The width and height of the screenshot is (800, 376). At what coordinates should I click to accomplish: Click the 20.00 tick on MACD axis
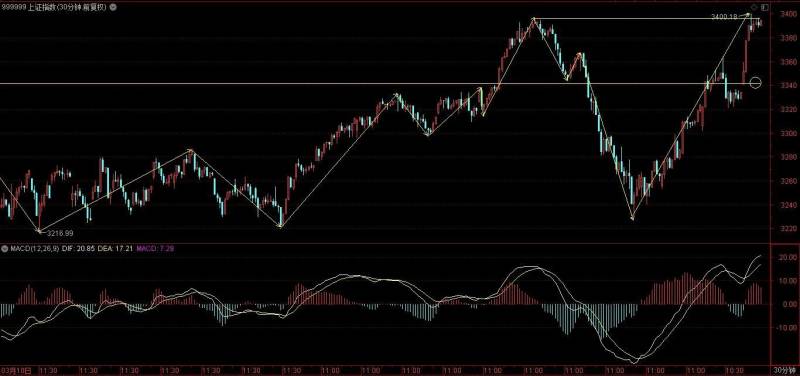(x=785, y=258)
